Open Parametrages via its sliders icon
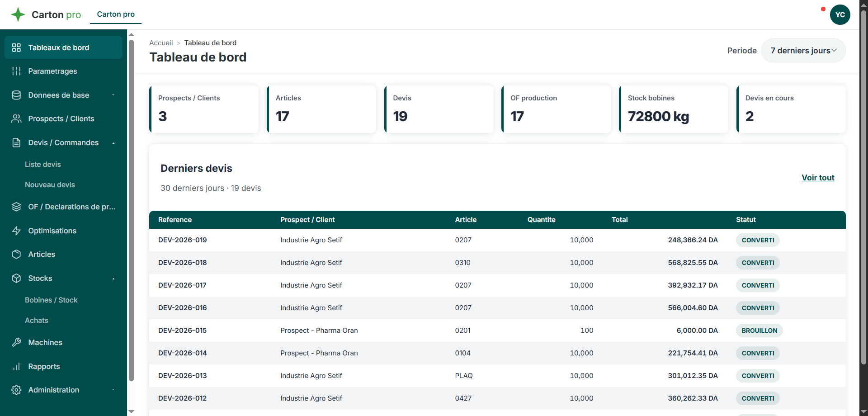 [17, 71]
